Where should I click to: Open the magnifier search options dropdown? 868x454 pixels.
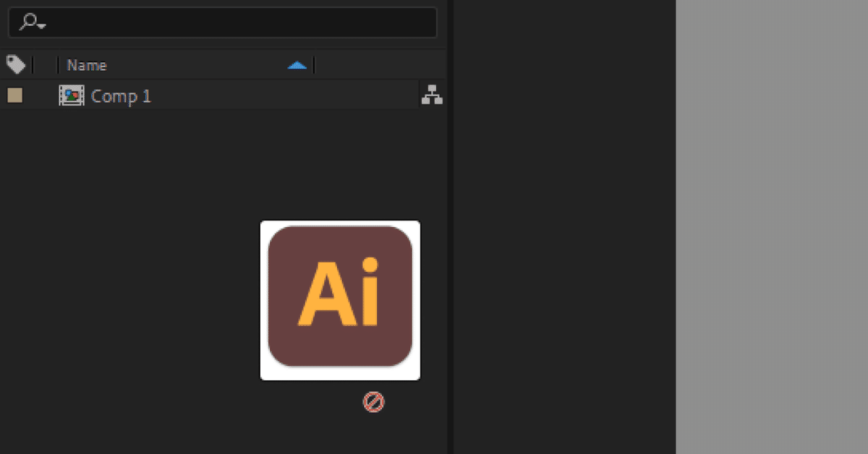(x=33, y=22)
